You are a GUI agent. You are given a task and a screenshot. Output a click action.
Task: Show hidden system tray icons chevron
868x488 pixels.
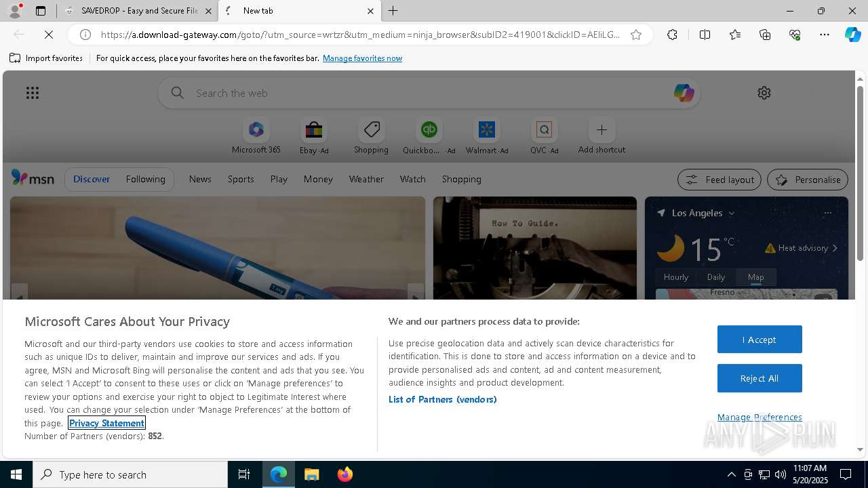[731, 474]
